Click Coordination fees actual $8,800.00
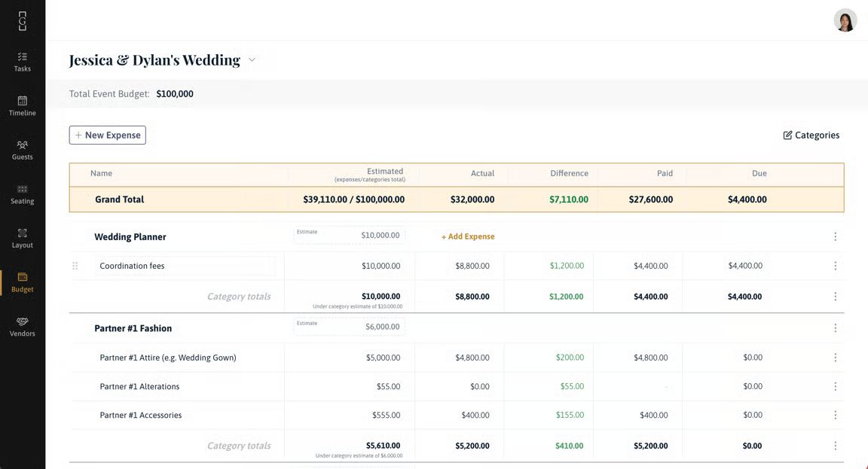Image resolution: width=868 pixels, height=469 pixels. tap(472, 266)
